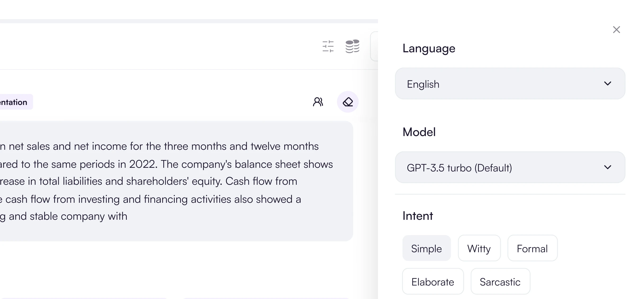644x299 pixels.
Task: Select the Simple intent option
Action: (427, 248)
